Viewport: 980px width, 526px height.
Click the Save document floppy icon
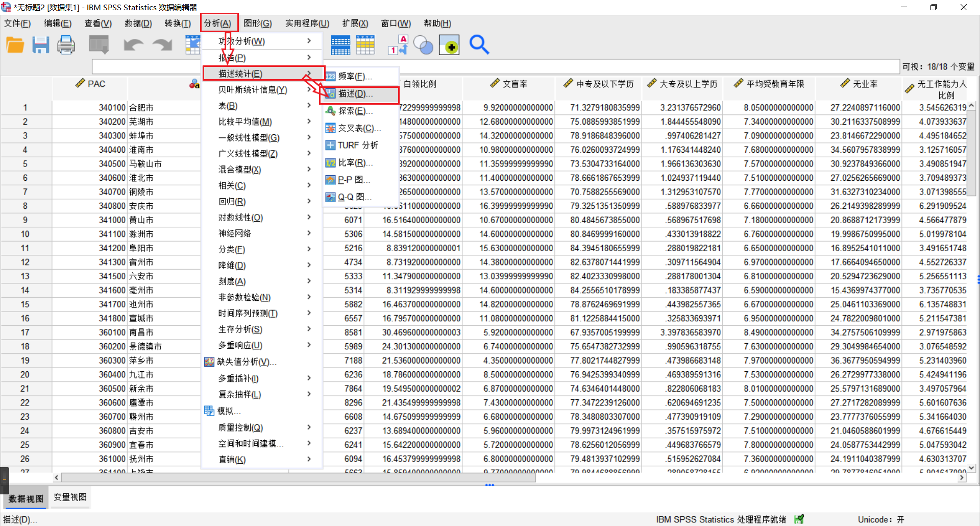pyautogui.click(x=41, y=45)
